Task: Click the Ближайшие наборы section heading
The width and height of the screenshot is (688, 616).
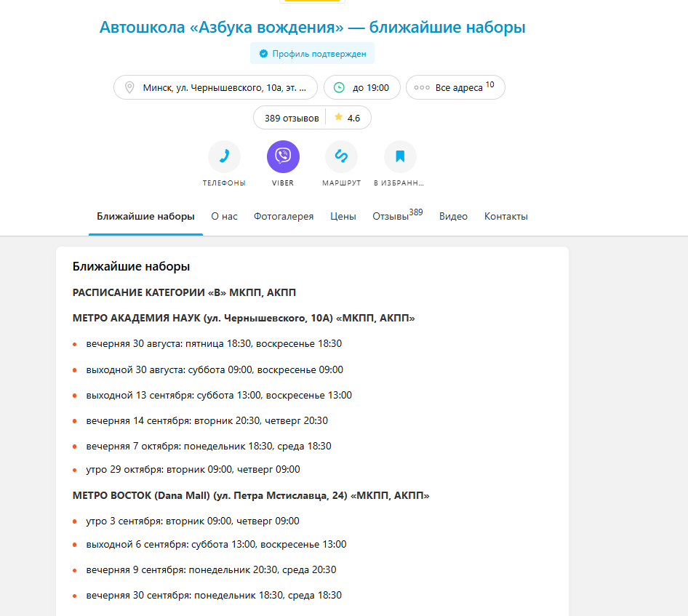Action: click(x=131, y=266)
